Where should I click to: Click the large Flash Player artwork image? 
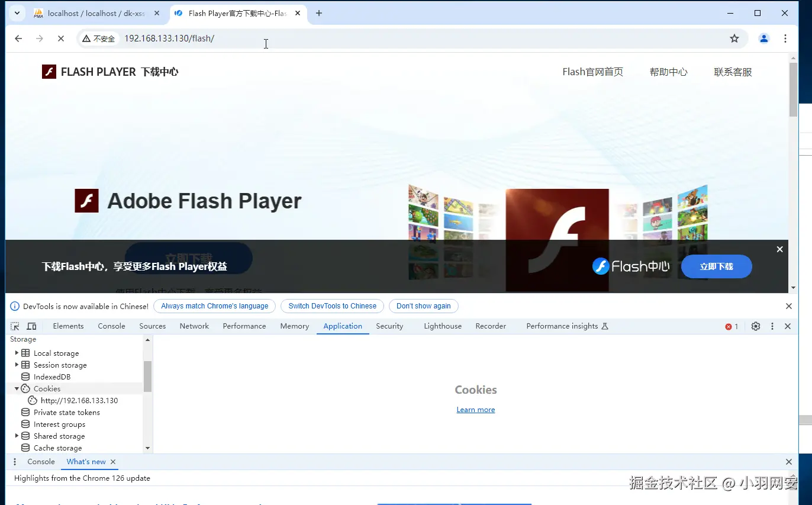557,240
